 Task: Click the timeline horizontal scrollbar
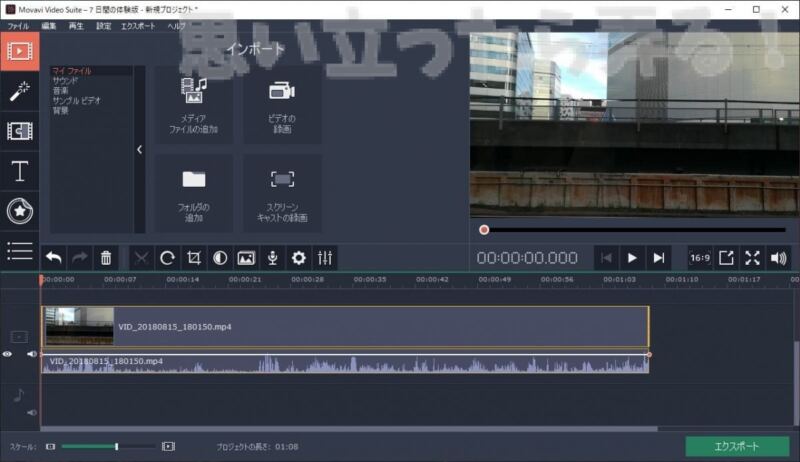tap(349, 429)
